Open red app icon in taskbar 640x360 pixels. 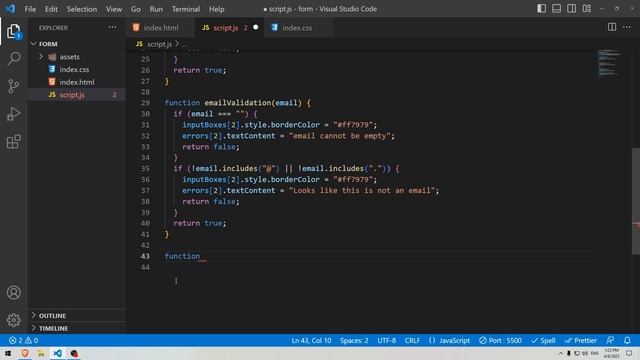74,353
